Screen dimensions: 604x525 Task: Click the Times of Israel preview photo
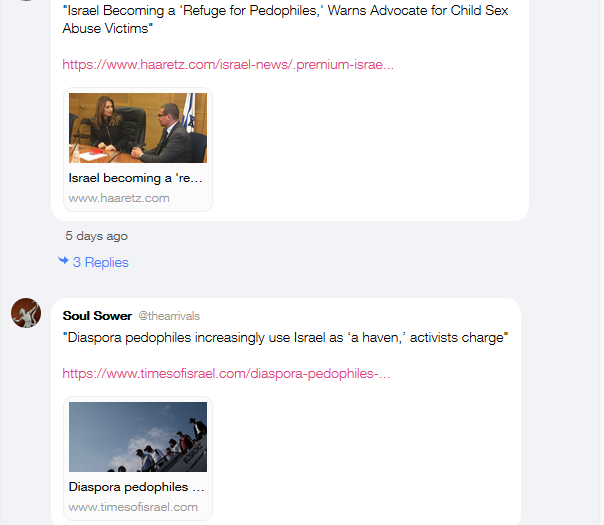coord(138,437)
